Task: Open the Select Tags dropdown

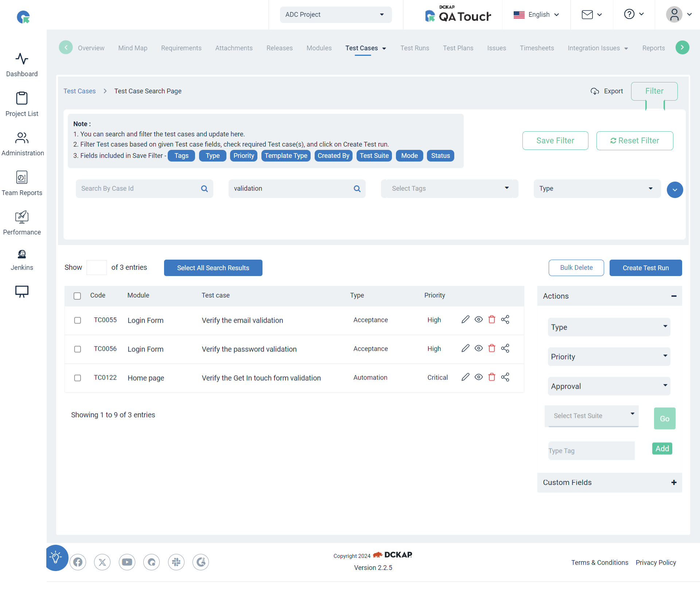Action: click(450, 189)
